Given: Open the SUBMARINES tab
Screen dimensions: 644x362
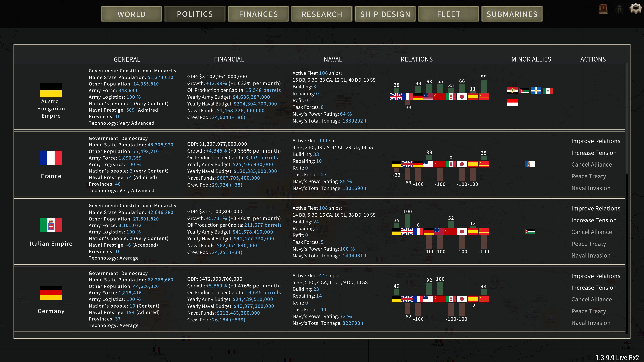Looking at the screenshot, I should 512,14.
